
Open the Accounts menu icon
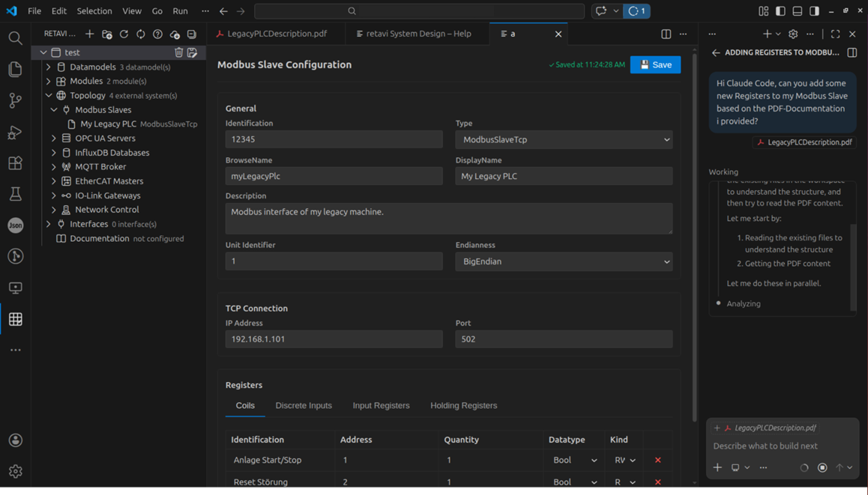point(16,440)
